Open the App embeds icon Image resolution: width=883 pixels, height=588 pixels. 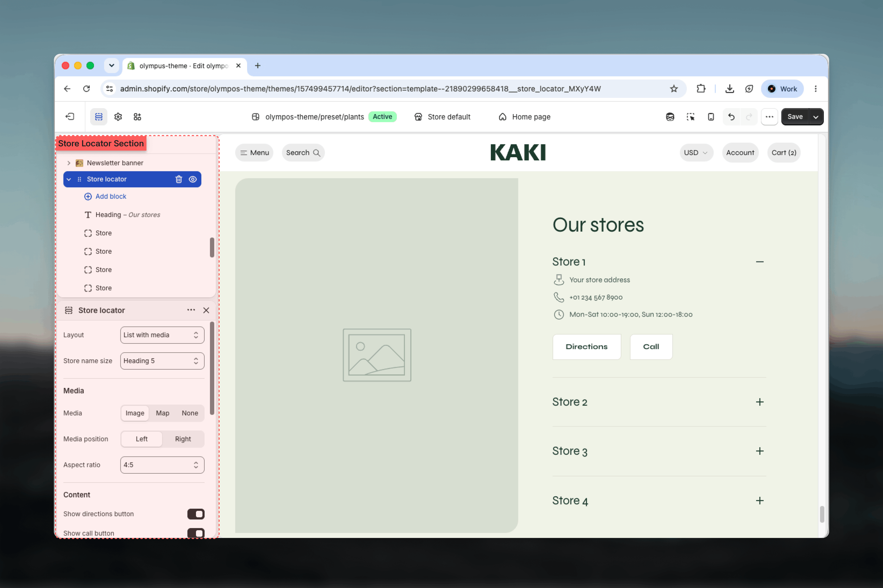137,117
